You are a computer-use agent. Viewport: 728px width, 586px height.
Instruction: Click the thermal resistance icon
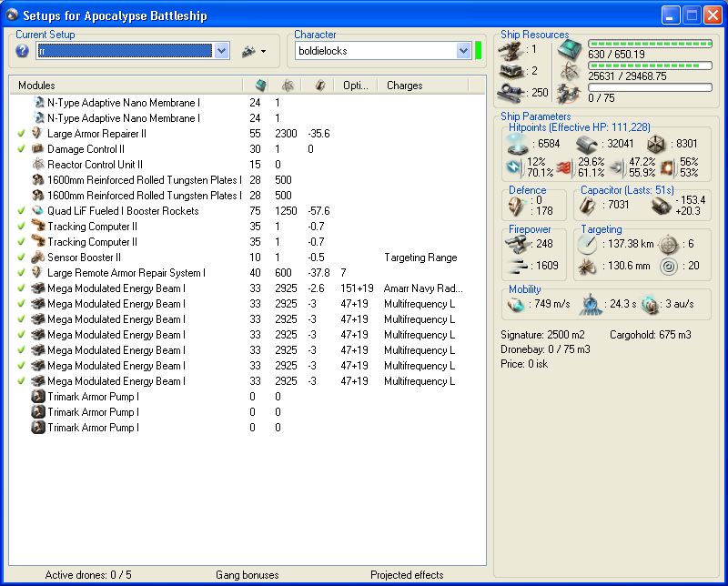[x=563, y=167]
